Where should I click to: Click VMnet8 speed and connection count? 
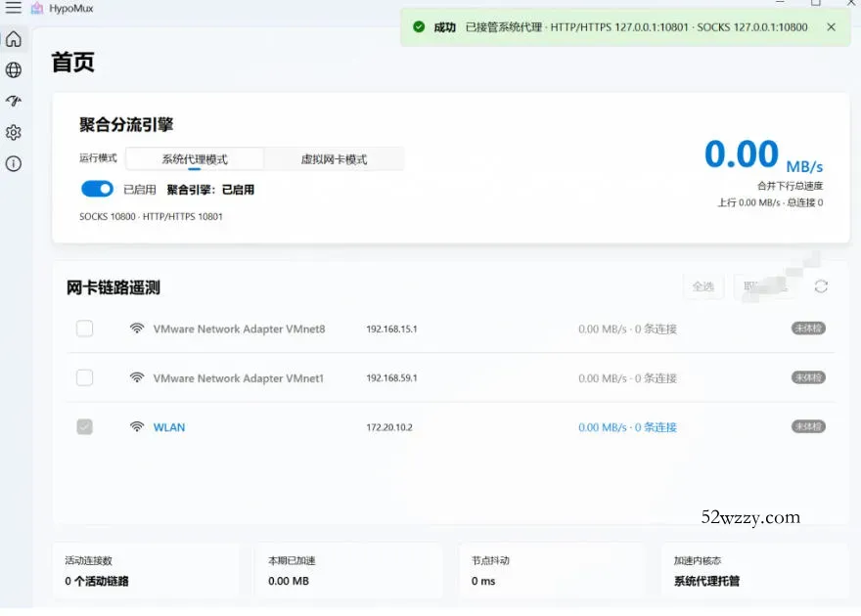click(627, 330)
